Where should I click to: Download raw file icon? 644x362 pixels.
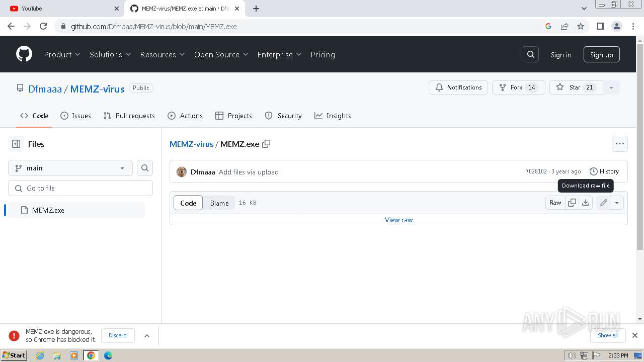(x=586, y=203)
